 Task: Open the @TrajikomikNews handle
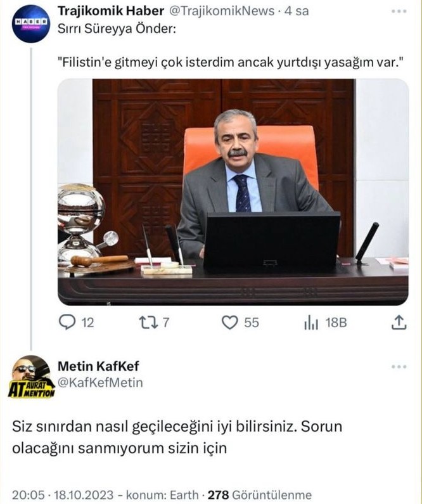point(222,11)
